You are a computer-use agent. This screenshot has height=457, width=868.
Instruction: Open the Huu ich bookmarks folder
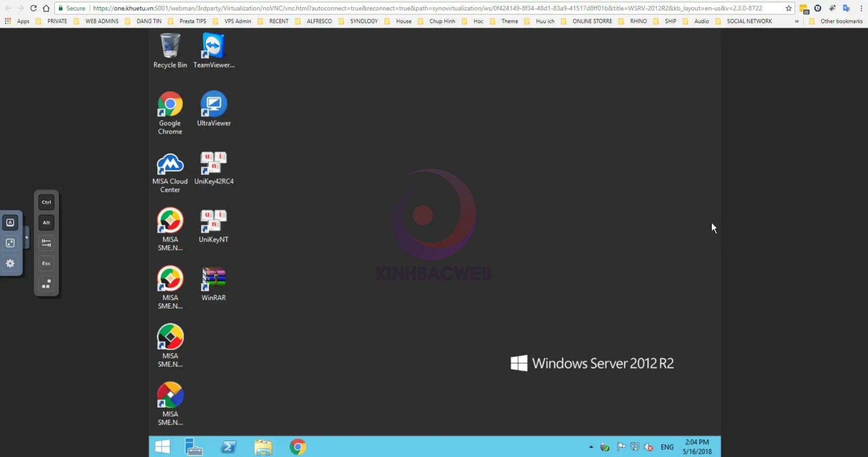pyautogui.click(x=539, y=21)
